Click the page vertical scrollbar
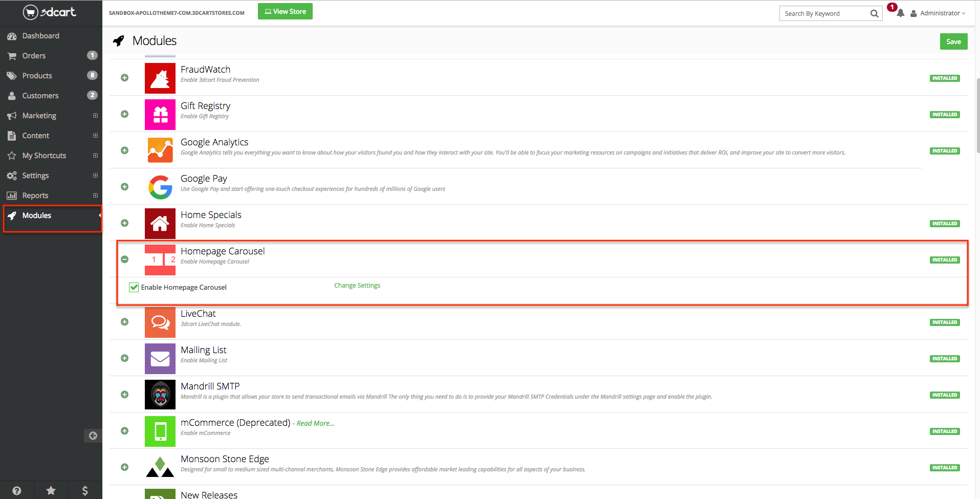The width and height of the screenshot is (980, 499). pos(978,116)
